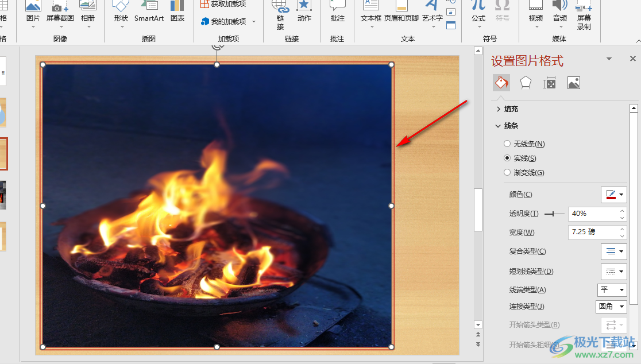Switch to the 大小与属性 size and properties tab
The height and width of the screenshot is (364, 641).
550,83
